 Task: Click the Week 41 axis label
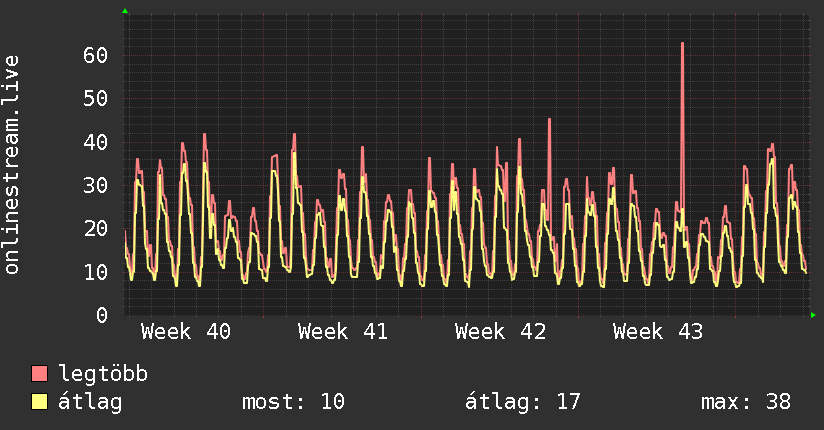[x=343, y=332]
